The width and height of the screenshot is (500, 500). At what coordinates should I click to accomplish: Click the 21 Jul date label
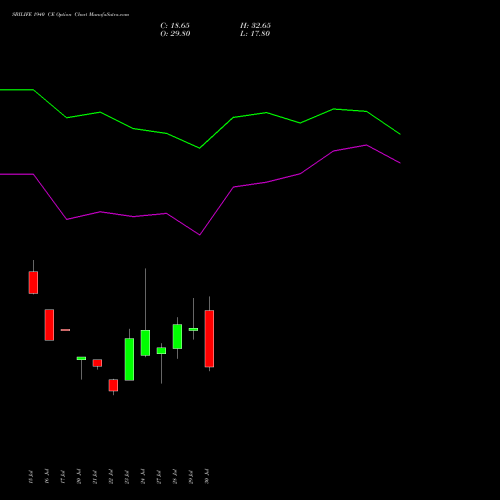pyautogui.click(x=95, y=477)
